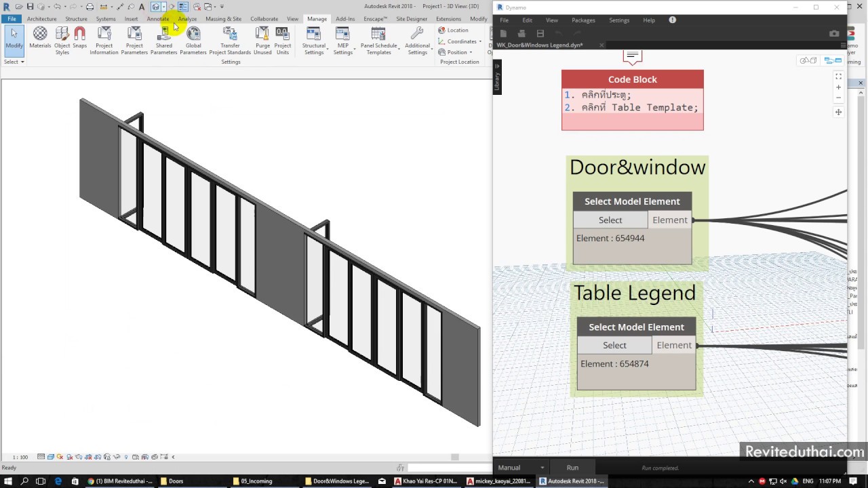Click the Run button in Dynamo

click(572, 468)
